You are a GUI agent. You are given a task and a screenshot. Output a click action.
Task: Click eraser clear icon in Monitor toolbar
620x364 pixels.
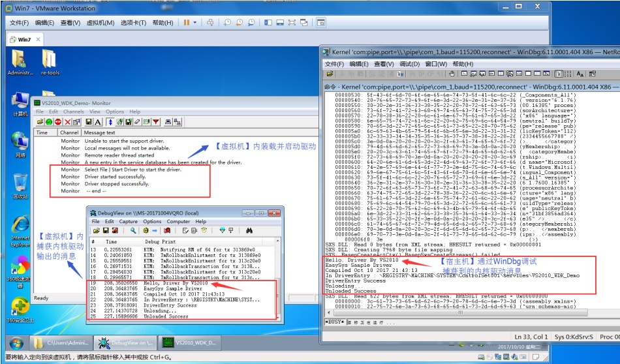coord(137,122)
